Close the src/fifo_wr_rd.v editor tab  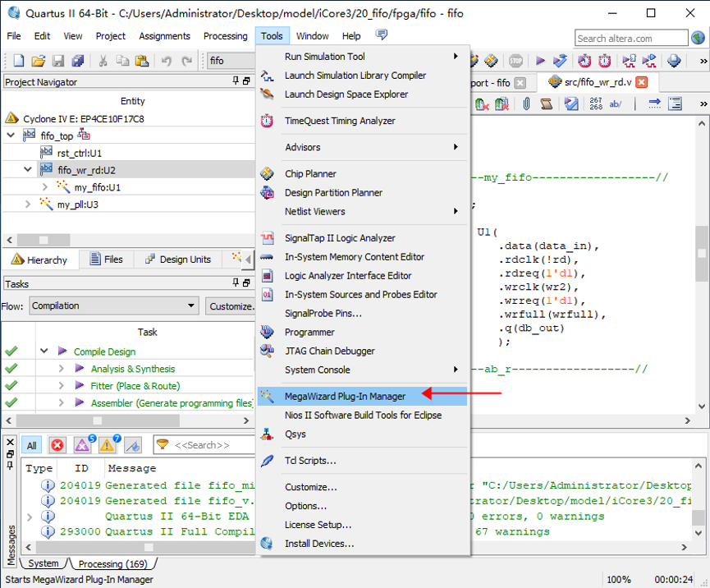641,82
